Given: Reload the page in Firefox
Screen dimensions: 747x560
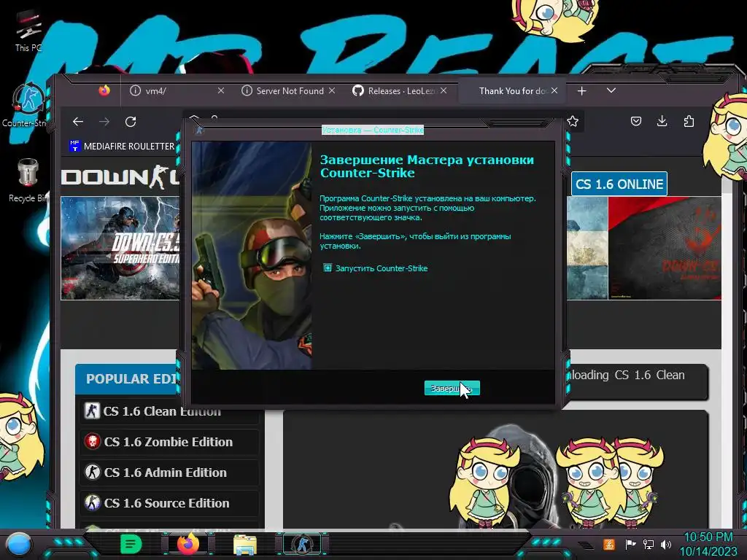Looking at the screenshot, I should tap(131, 122).
